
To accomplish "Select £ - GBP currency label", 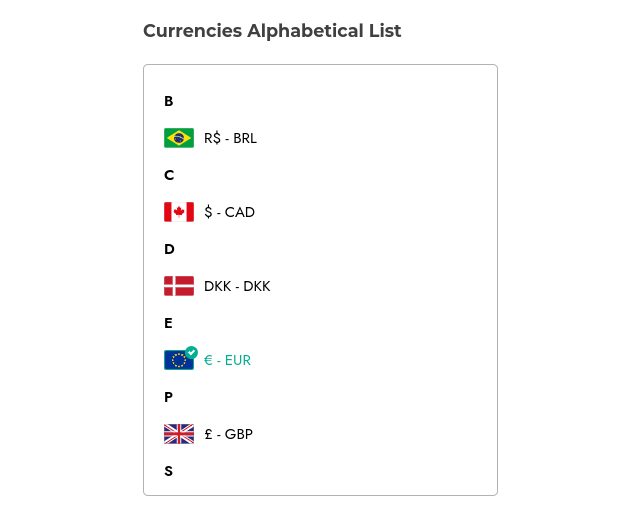I will tap(228, 434).
